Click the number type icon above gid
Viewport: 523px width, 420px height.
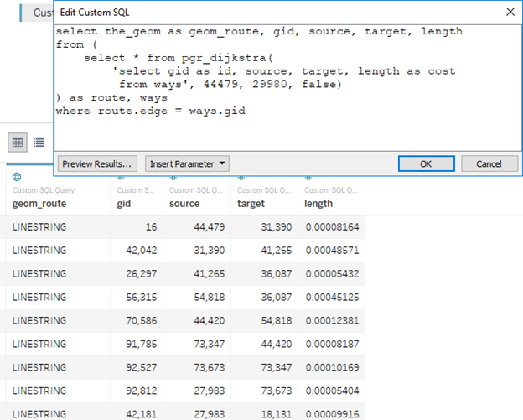pos(122,178)
